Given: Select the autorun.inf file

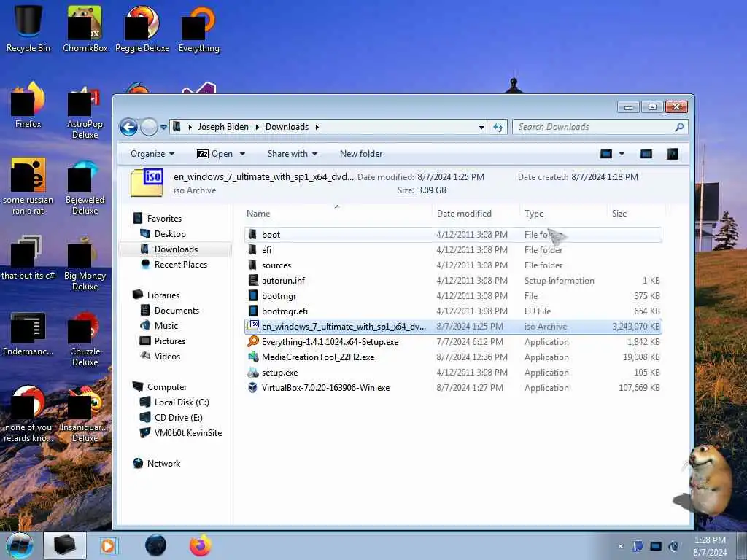Looking at the screenshot, I should pyautogui.click(x=452, y=281).
